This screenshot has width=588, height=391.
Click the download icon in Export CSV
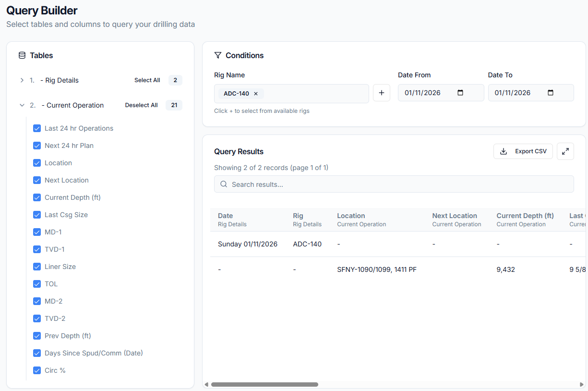point(504,151)
